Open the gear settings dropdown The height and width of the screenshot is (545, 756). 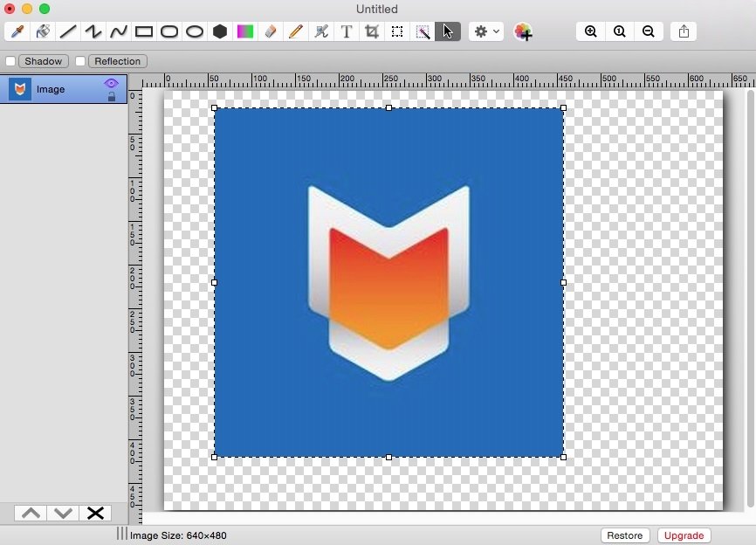(x=486, y=31)
